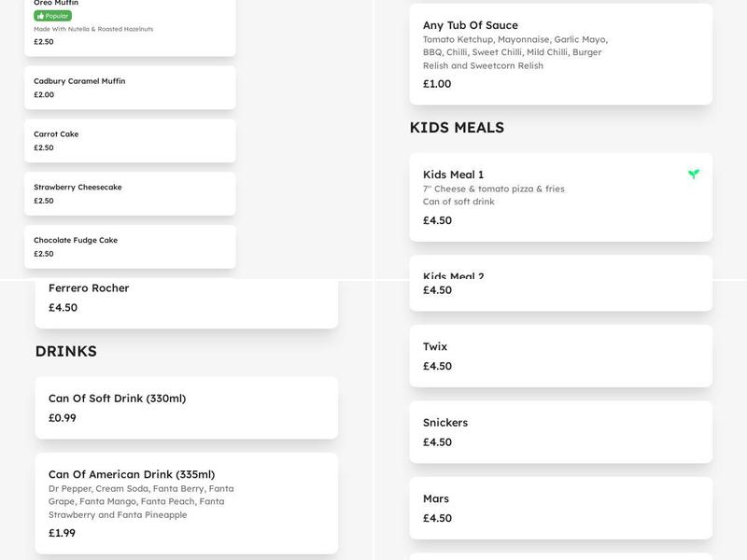This screenshot has width=747, height=560.
Task: Select the Cadbury Caramel Muffin item
Action: click(x=130, y=88)
